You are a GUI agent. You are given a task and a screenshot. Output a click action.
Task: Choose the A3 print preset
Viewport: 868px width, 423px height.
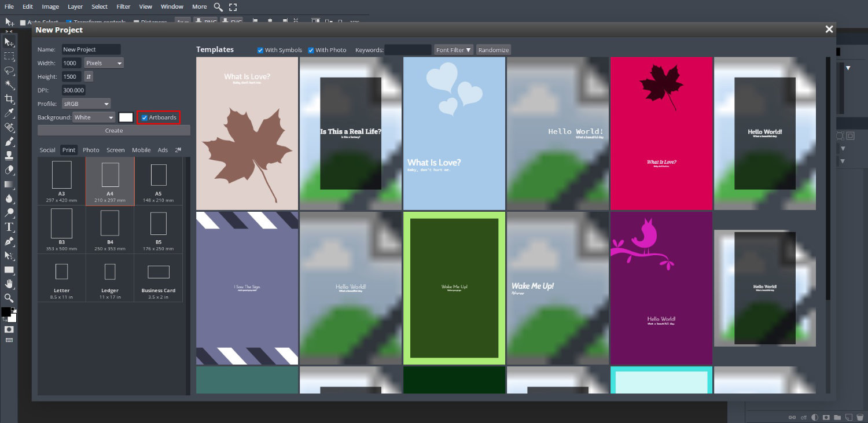[x=62, y=181]
